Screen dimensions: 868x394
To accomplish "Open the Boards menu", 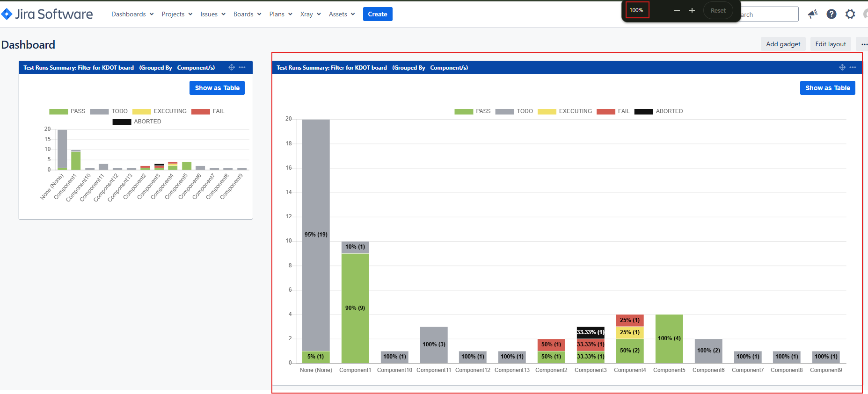I will (x=247, y=14).
